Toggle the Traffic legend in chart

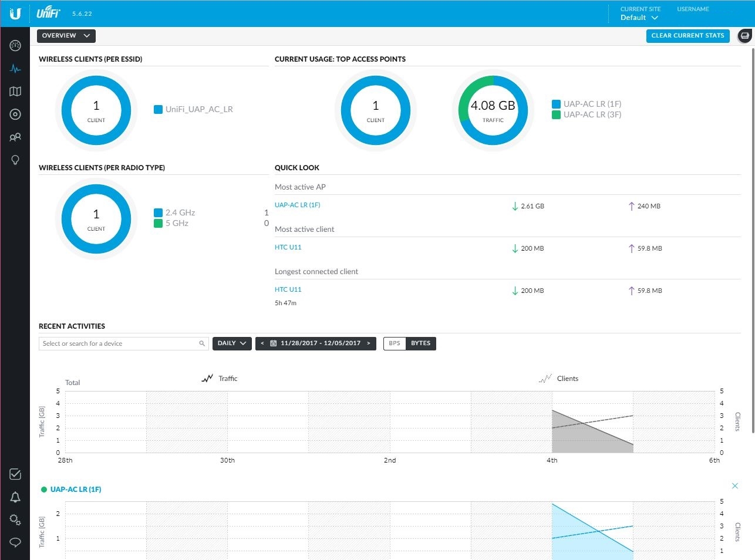click(219, 379)
